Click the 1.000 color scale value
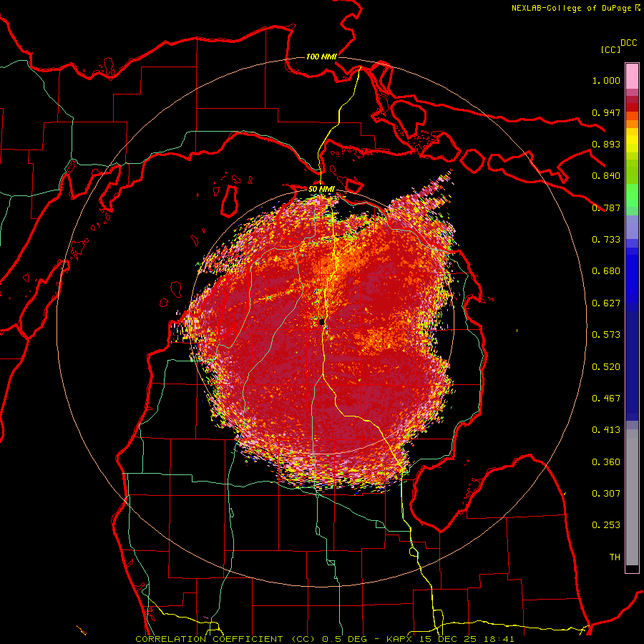Image resolution: width=644 pixels, height=644 pixels. (x=606, y=80)
